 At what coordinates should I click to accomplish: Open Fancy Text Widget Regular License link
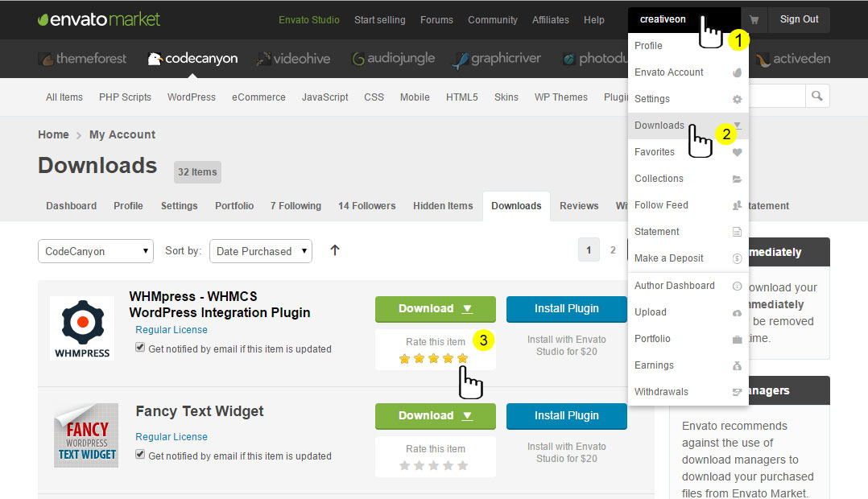click(x=172, y=437)
